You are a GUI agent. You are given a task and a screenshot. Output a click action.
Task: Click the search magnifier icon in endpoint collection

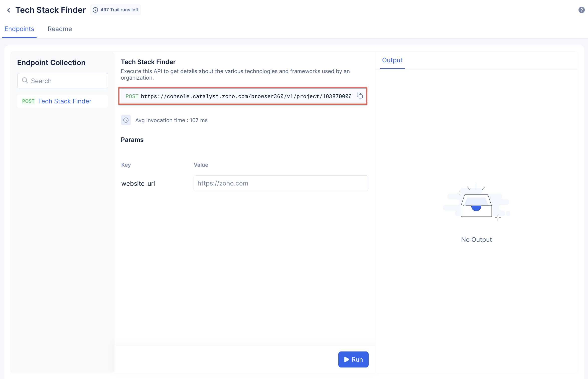[x=25, y=81]
